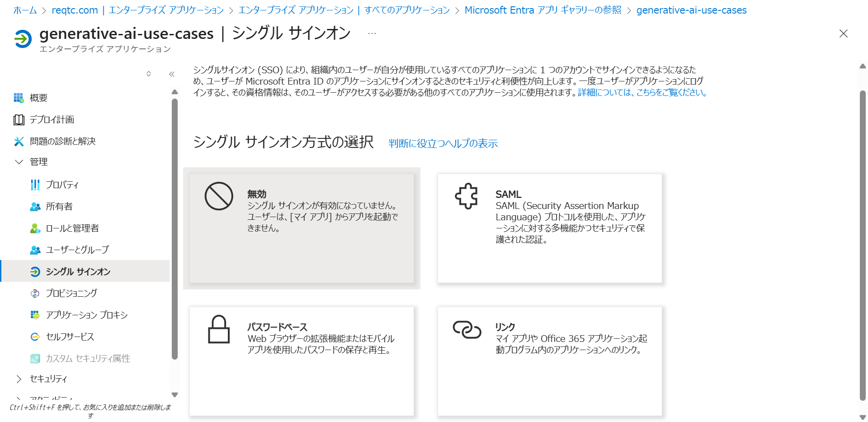868x422 pixels.
Task: Select アプリケーション プロキシ menu item
Action: [x=86, y=315]
